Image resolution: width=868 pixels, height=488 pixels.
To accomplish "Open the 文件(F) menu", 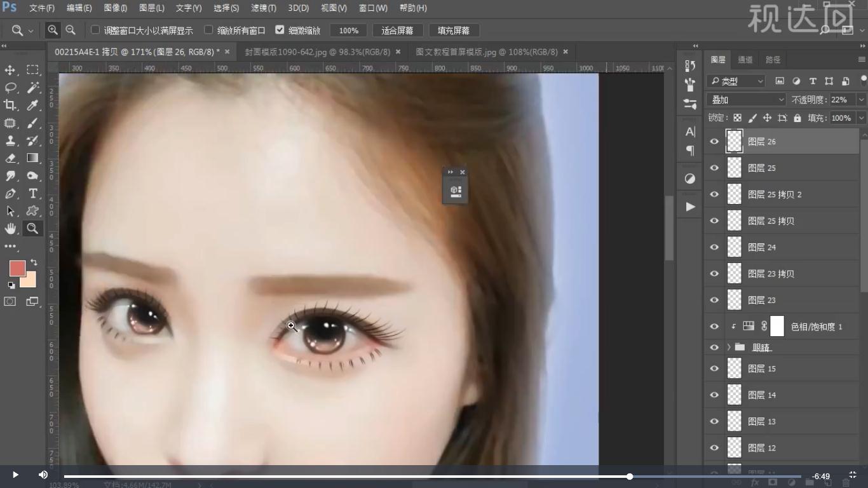I will coord(42,8).
